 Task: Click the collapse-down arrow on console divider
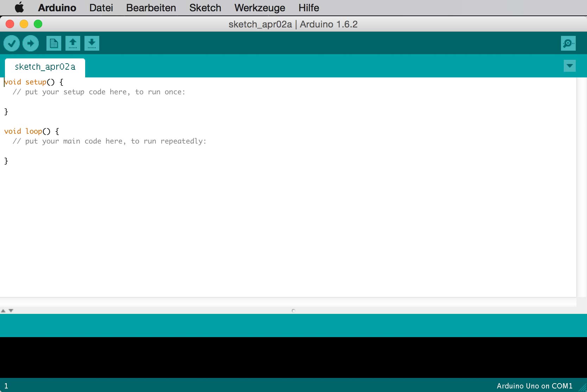coord(11,310)
